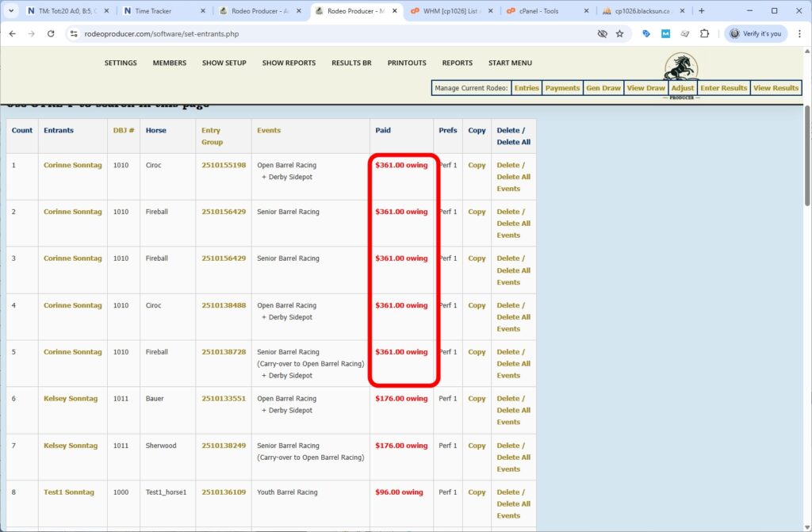Image resolution: width=812 pixels, height=532 pixels.
Task: Open site information in the address bar
Action: 73,34
